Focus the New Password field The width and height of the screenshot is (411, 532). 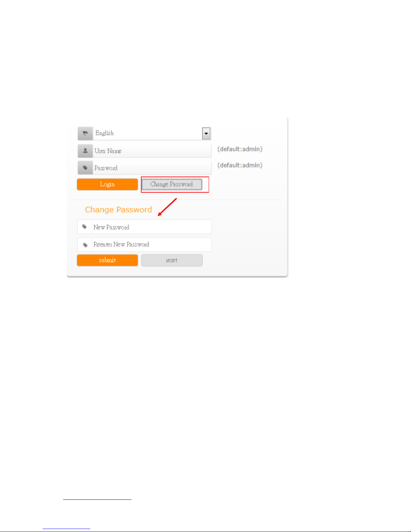(152, 227)
